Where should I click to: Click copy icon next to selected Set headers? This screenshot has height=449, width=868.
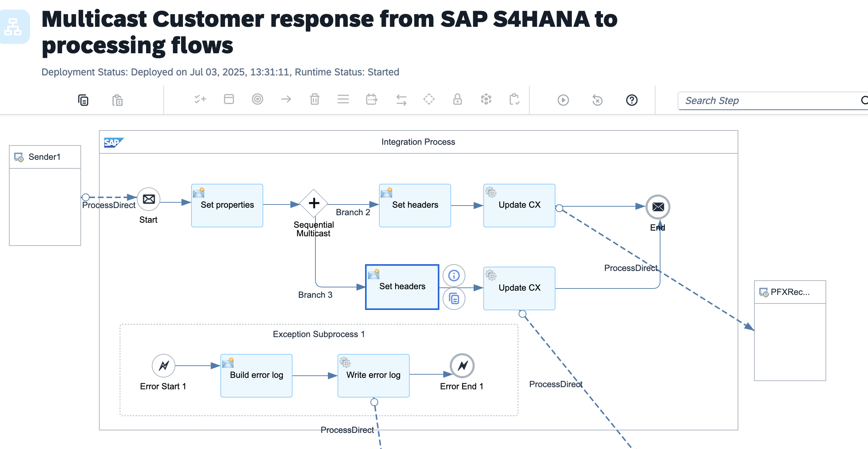coord(454,298)
